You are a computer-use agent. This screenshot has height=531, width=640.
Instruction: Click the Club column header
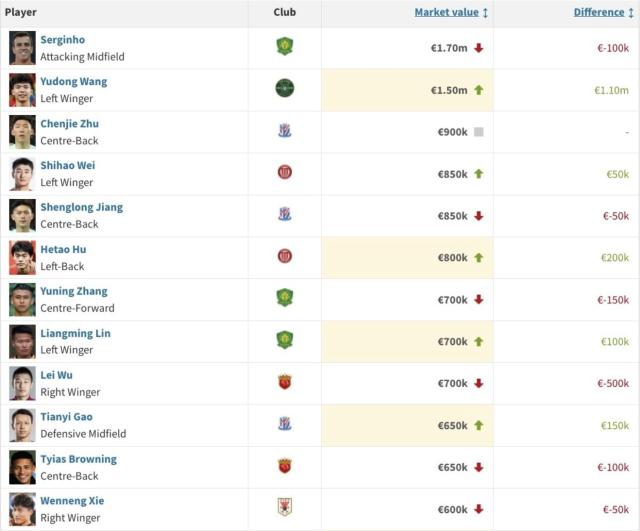coord(284,12)
